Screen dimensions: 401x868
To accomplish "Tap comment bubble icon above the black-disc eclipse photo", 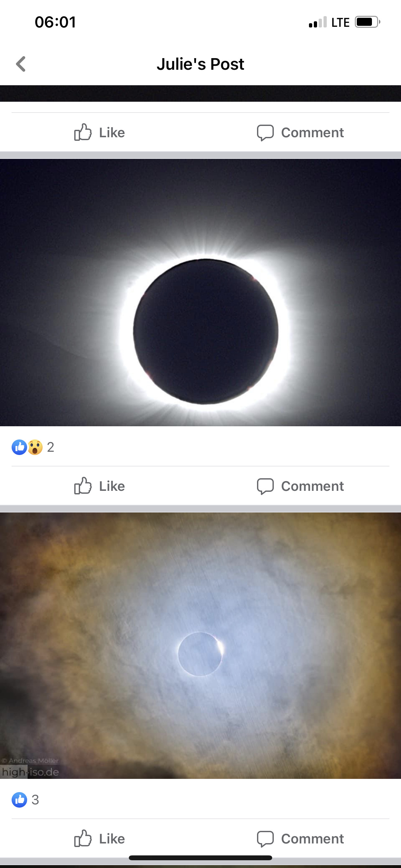I will coord(265,132).
